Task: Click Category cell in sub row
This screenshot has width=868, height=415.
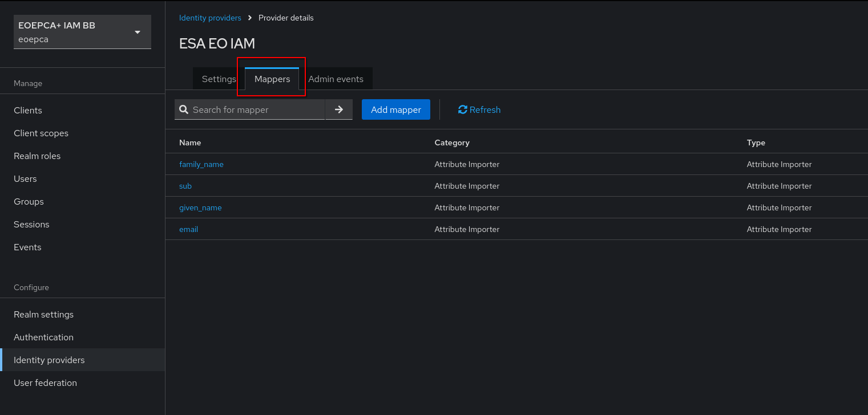Action: point(467,186)
